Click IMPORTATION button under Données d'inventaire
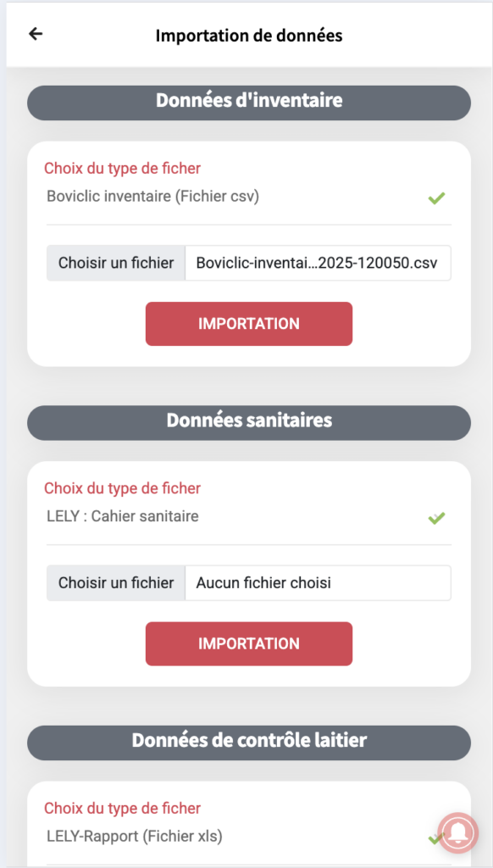The height and width of the screenshot is (868, 493). (249, 324)
